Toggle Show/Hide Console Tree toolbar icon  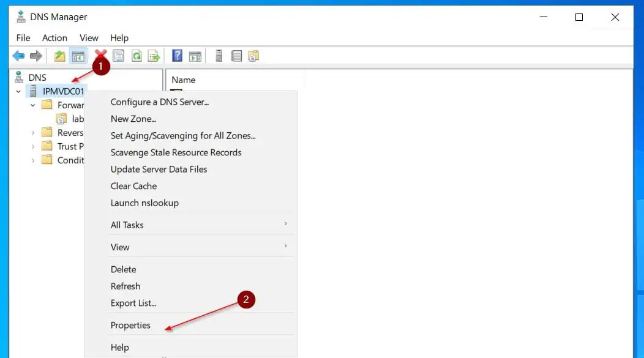tap(78, 56)
